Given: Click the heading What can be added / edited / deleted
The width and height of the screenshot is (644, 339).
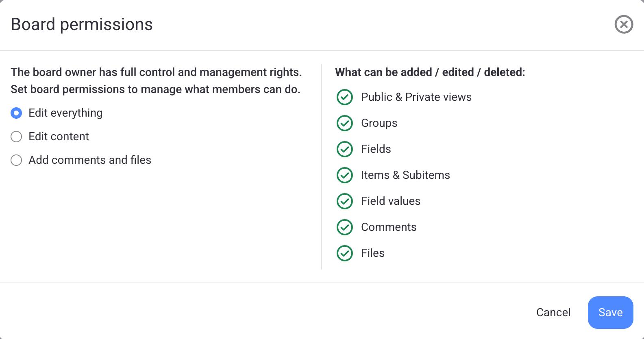Looking at the screenshot, I should [430, 72].
